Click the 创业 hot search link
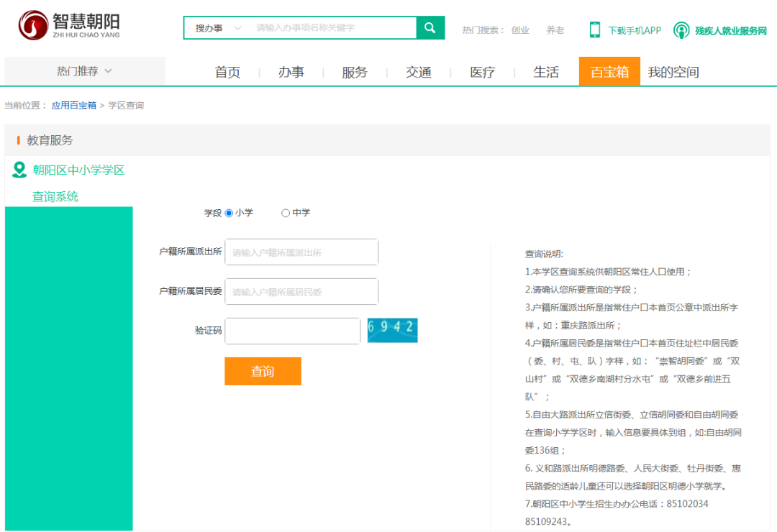The height and width of the screenshot is (532, 777). pyautogui.click(x=520, y=30)
